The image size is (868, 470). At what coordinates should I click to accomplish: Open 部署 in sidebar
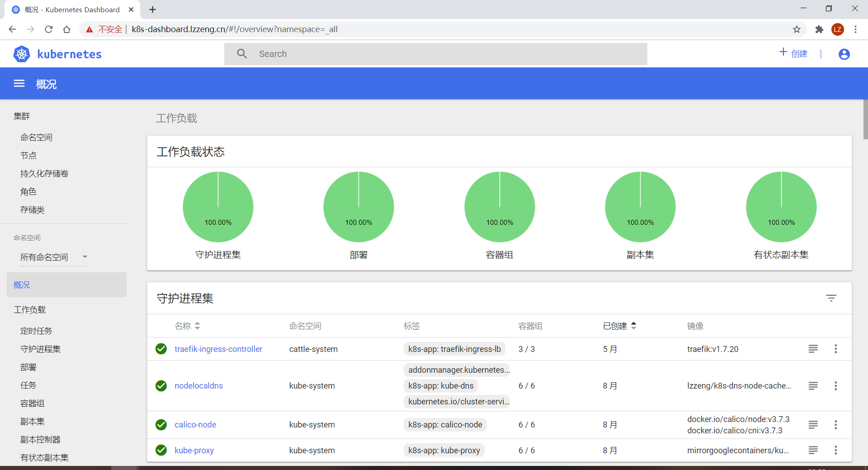(x=28, y=367)
